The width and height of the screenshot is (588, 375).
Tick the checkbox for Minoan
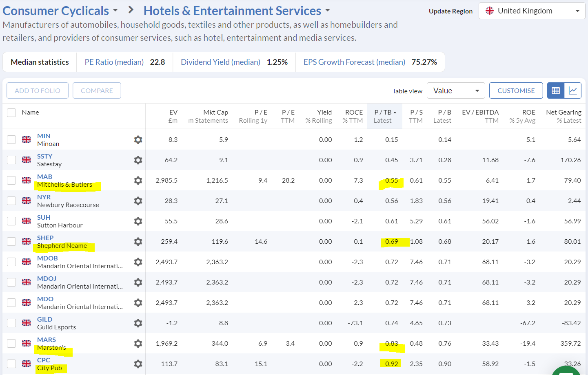pos(11,139)
